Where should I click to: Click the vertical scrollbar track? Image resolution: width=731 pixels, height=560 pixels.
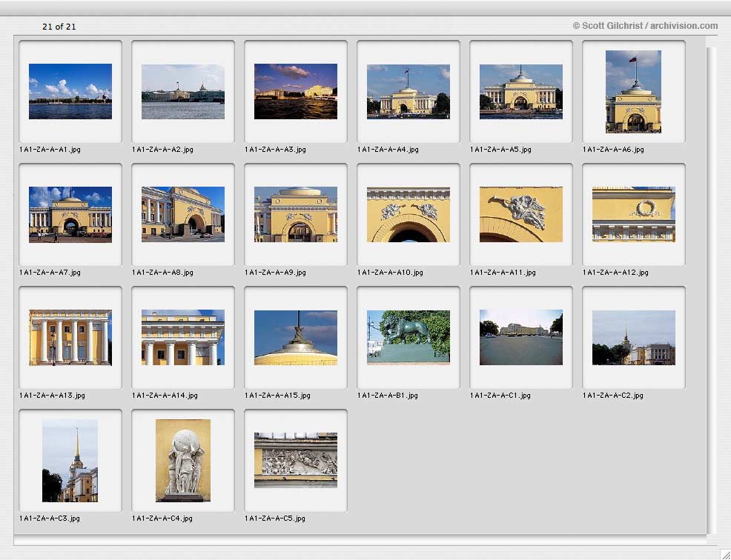712,290
